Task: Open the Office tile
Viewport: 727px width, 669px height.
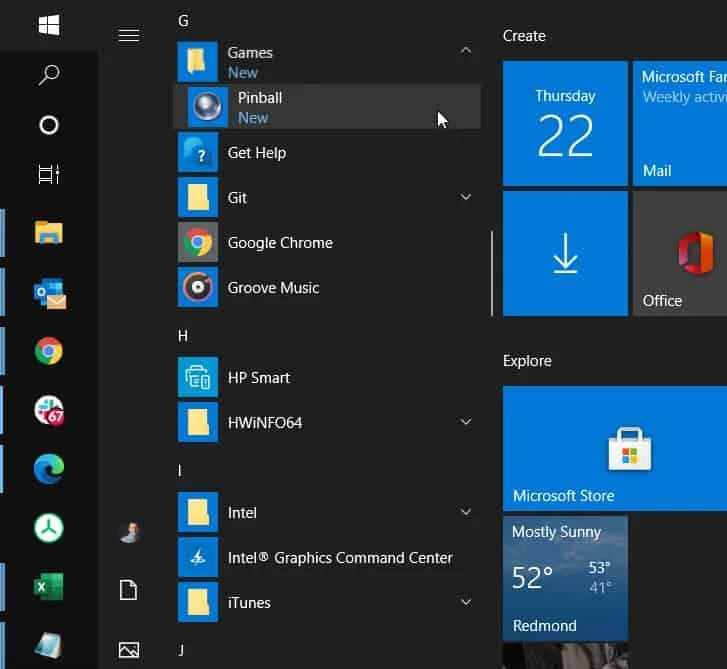Action: [x=680, y=254]
